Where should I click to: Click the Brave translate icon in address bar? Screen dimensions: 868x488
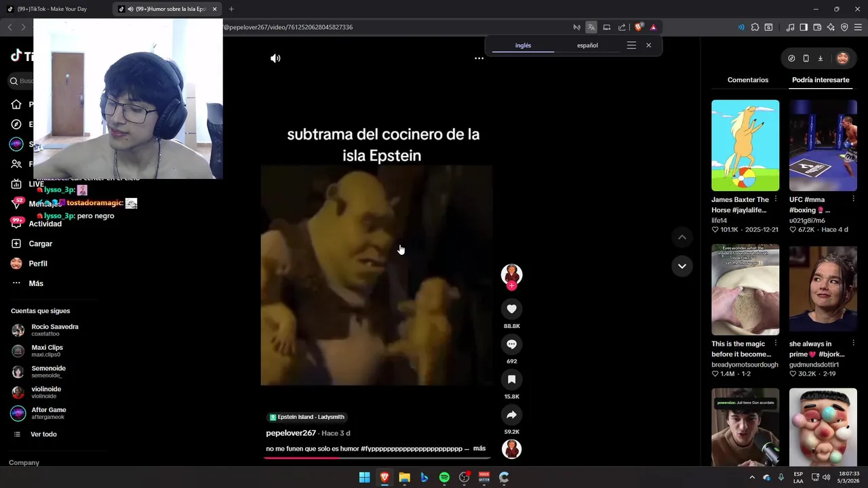(591, 27)
